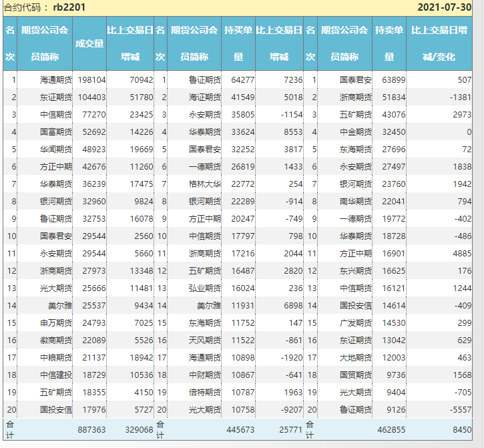Click long change value 6898
This screenshot has width=484, height=448.
point(293,306)
